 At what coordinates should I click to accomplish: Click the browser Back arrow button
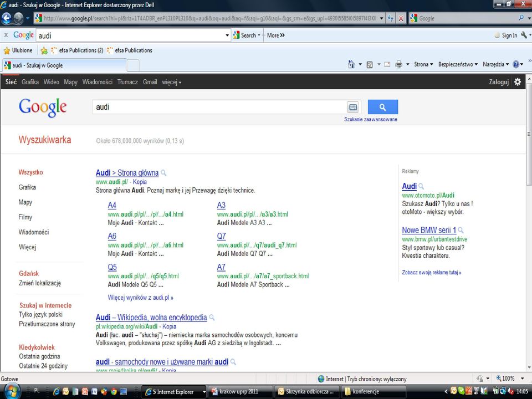[7, 18]
